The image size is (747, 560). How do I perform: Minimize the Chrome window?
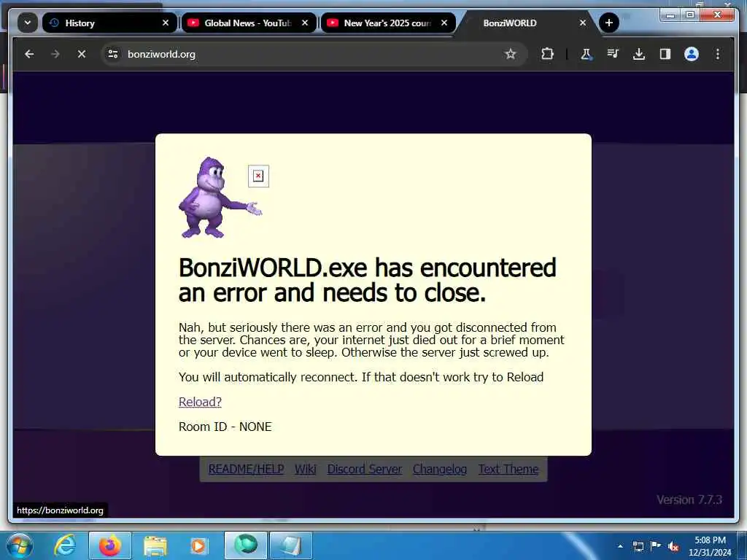tap(671, 15)
